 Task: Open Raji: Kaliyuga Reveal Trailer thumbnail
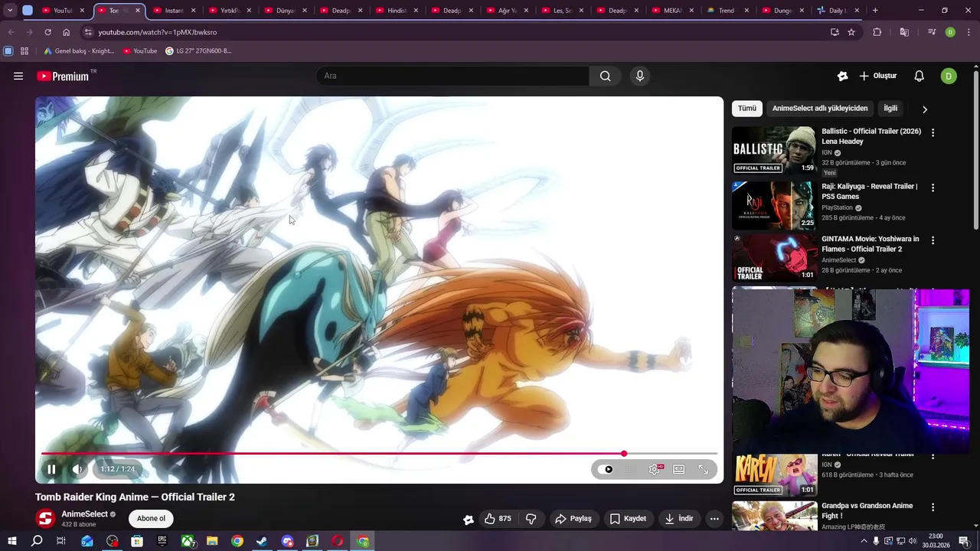[774, 205]
